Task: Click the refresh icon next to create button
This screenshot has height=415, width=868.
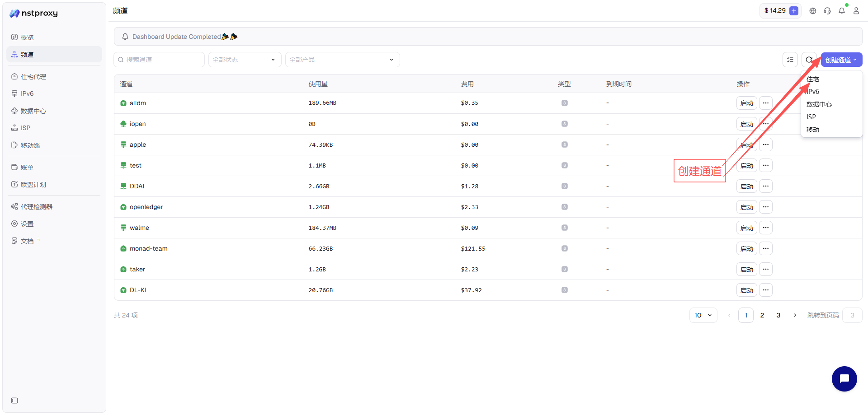Action: point(808,60)
